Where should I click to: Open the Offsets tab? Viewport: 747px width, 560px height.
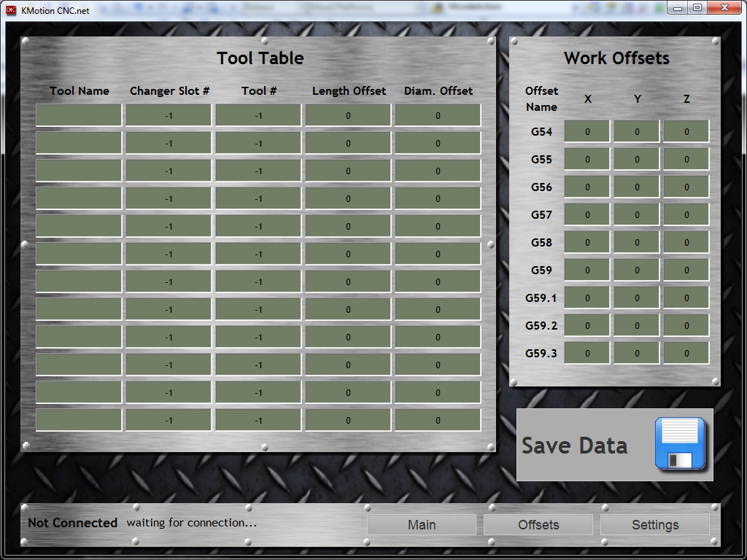pos(538,525)
